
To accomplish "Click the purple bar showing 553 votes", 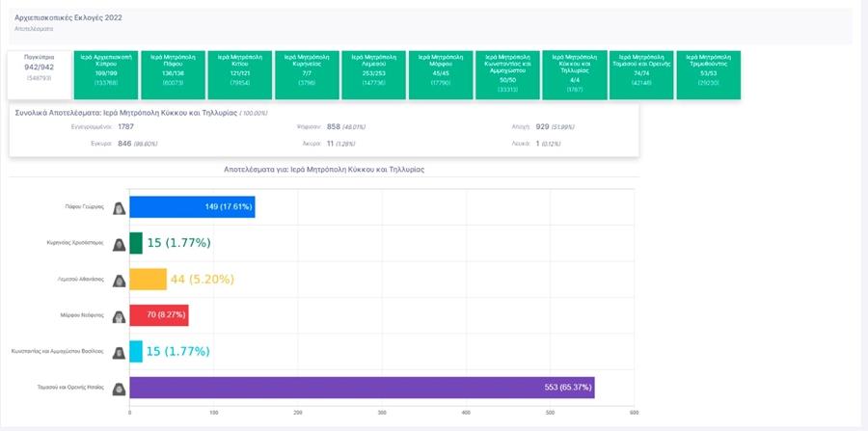I will coord(362,388).
